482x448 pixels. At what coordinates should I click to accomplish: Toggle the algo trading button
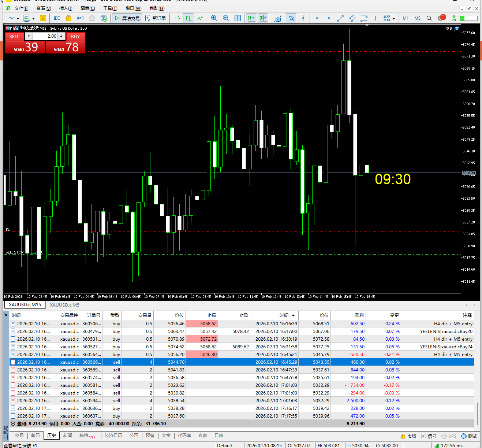(x=127, y=18)
